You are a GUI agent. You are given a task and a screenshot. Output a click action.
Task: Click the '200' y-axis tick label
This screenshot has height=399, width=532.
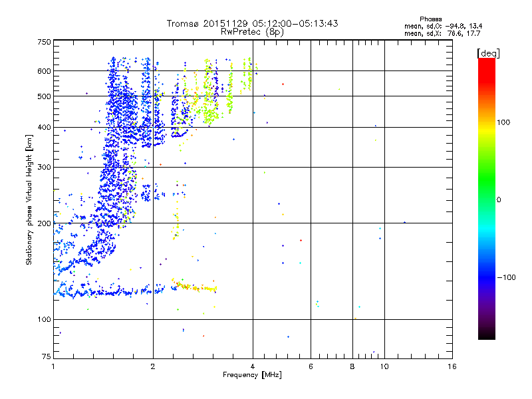click(x=44, y=223)
